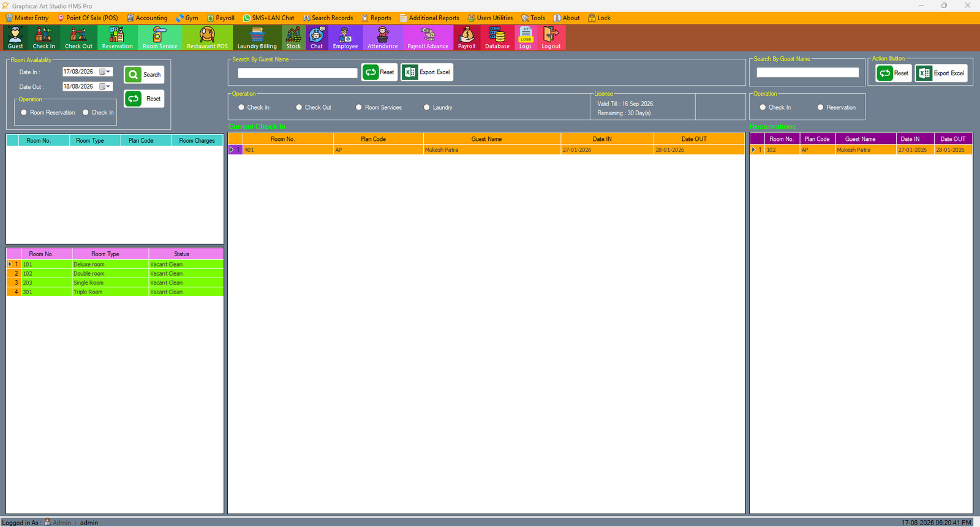Open the Date In calendar dropdown

pos(105,72)
